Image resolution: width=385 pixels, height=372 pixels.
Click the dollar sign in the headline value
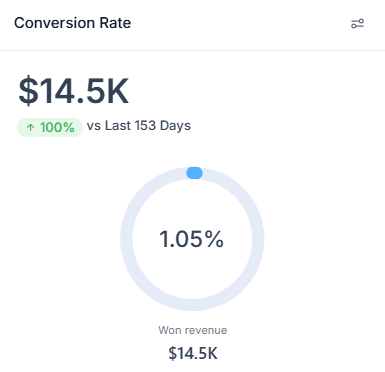click(28, 91)
